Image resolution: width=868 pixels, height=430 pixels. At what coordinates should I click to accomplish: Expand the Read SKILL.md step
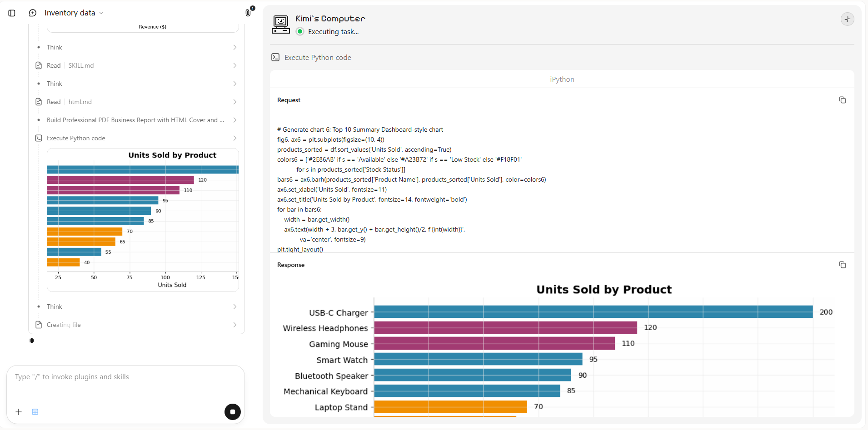[136, 65]
